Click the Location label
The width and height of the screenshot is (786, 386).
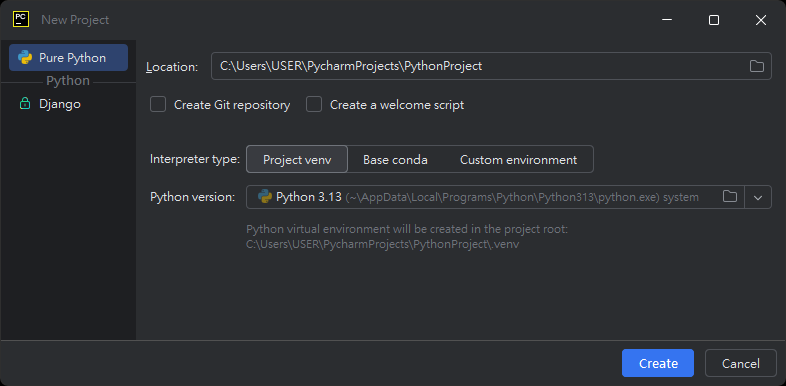coord(172,67)
